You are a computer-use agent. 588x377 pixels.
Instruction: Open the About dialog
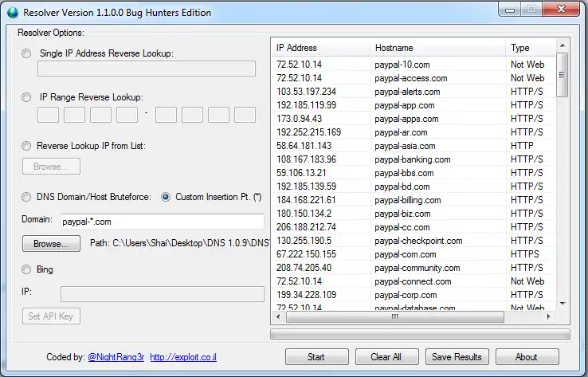click(x=527, y=357)
